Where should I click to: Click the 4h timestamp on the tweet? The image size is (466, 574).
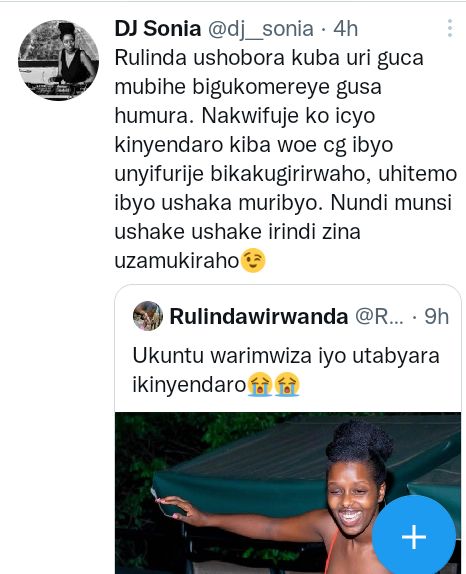click(x=345, y=29)
